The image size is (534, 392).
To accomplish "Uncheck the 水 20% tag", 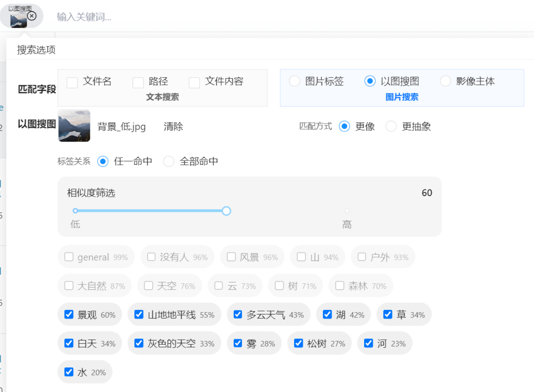I will click(69, 372).
